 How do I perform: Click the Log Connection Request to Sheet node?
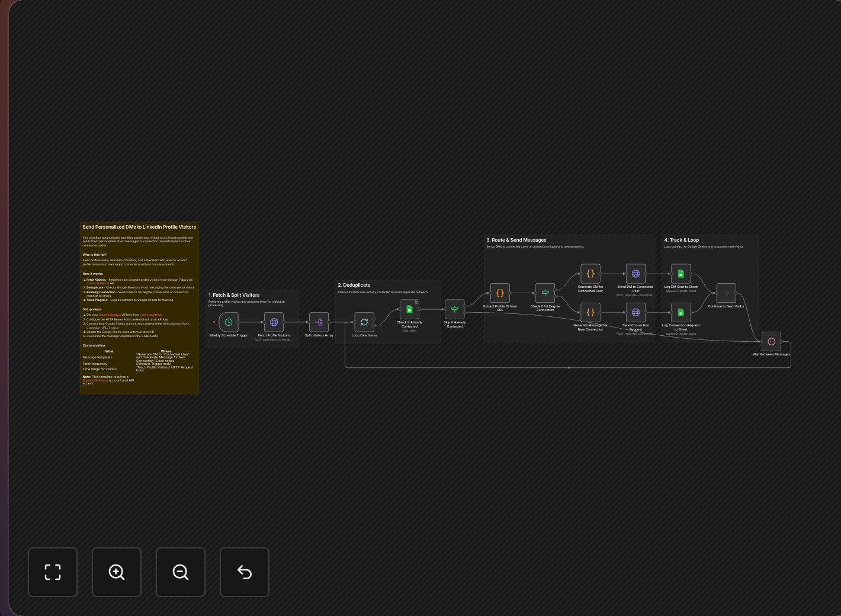(x=680, y=312)
